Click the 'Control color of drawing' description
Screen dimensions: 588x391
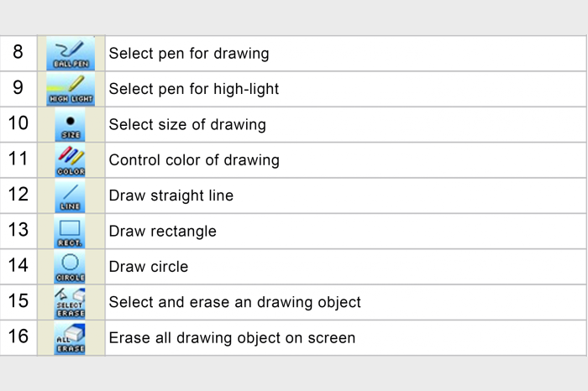[194, 160]
